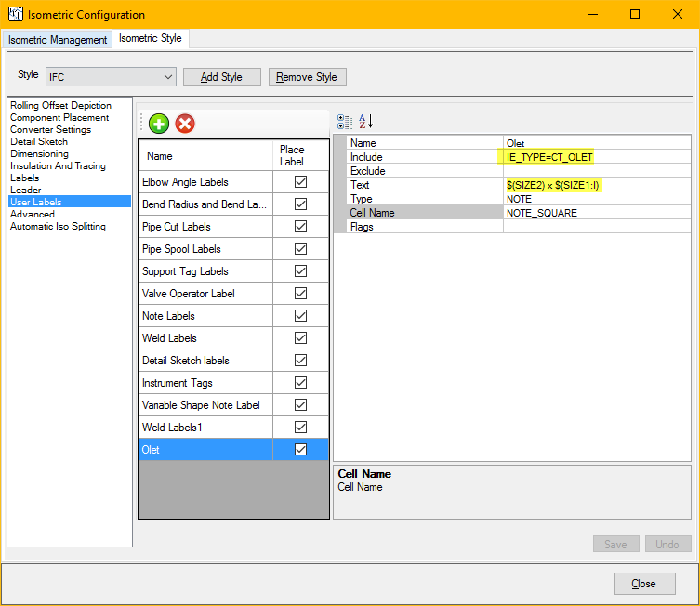Switch to the Isometric Management tab

point(58,40)
